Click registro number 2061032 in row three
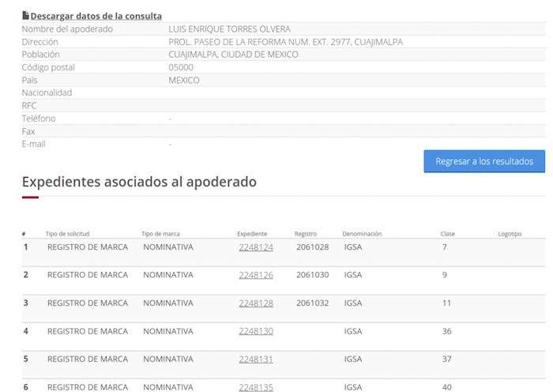The image size is (553, 392). (x=312, y=303)
